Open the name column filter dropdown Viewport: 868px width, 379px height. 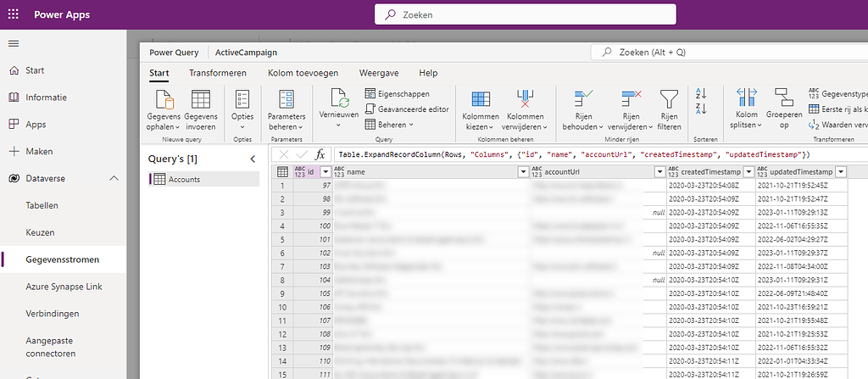[x=522, y=172]
